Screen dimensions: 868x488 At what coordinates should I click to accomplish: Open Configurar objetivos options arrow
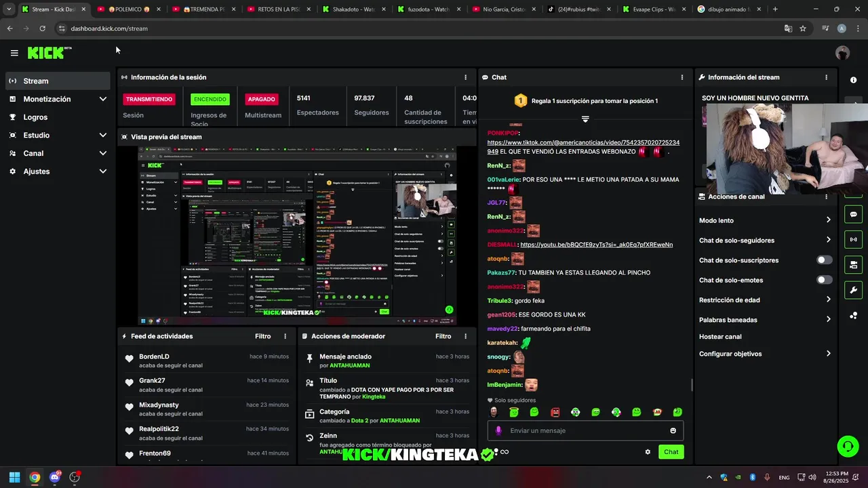coord(828,354)
